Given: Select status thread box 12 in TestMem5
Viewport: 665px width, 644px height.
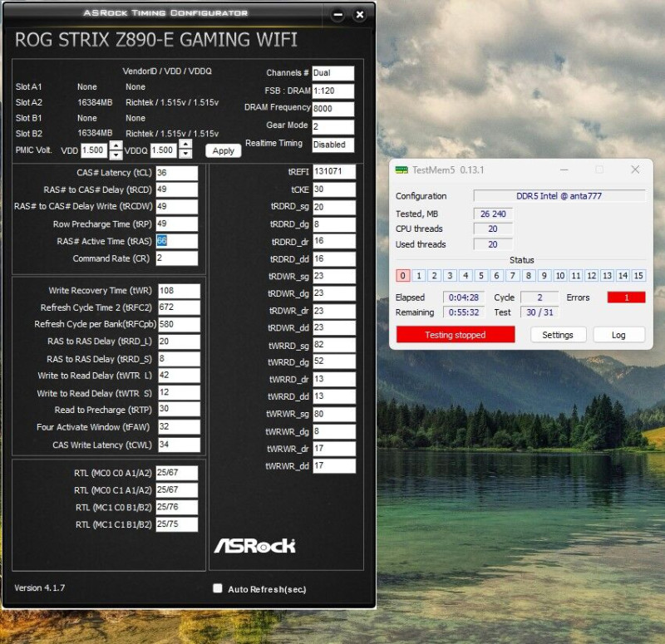Looking at the screenshot, I should coord(591,276).
